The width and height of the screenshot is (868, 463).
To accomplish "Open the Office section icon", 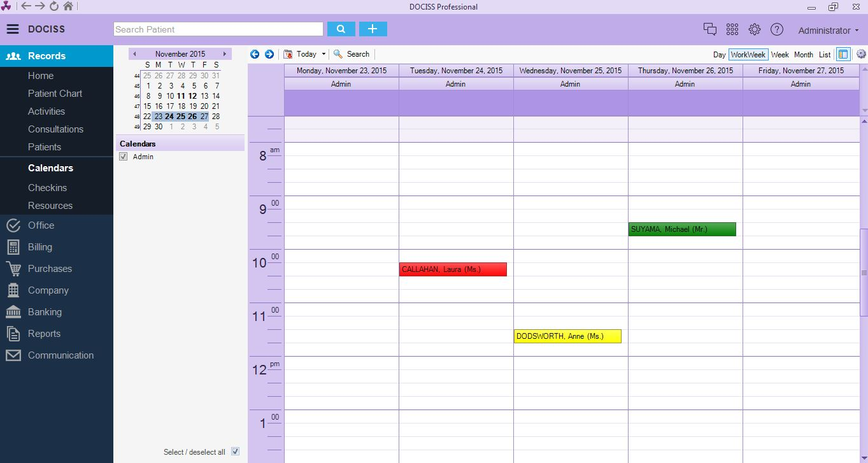I will tap(13, 225).
